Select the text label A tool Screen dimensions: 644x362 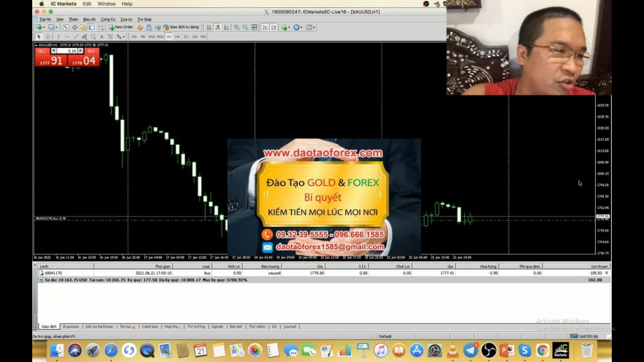[101, 36]
